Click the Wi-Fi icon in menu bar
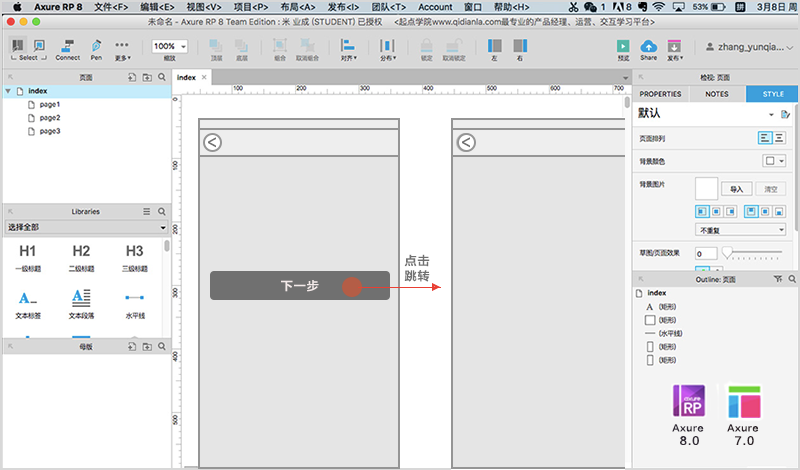The image size is (800, 470). pos(659,7)
